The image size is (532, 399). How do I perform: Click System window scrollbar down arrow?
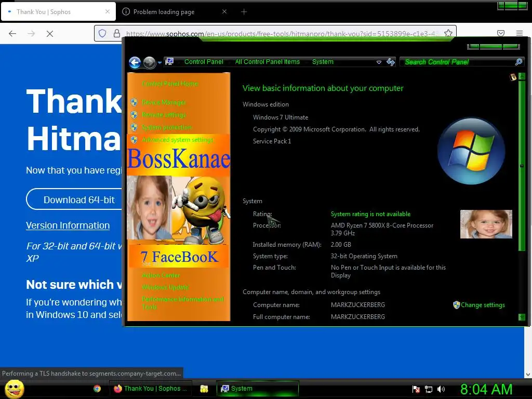pyautogui.click(x=522, y=317)
